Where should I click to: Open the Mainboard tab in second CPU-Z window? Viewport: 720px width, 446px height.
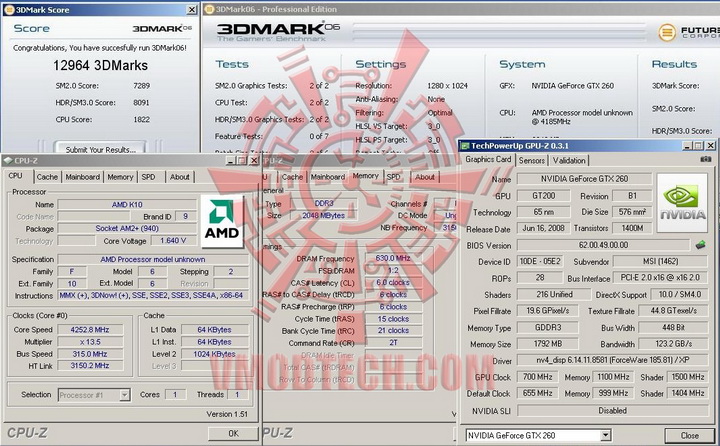click(x=328, y=177)
